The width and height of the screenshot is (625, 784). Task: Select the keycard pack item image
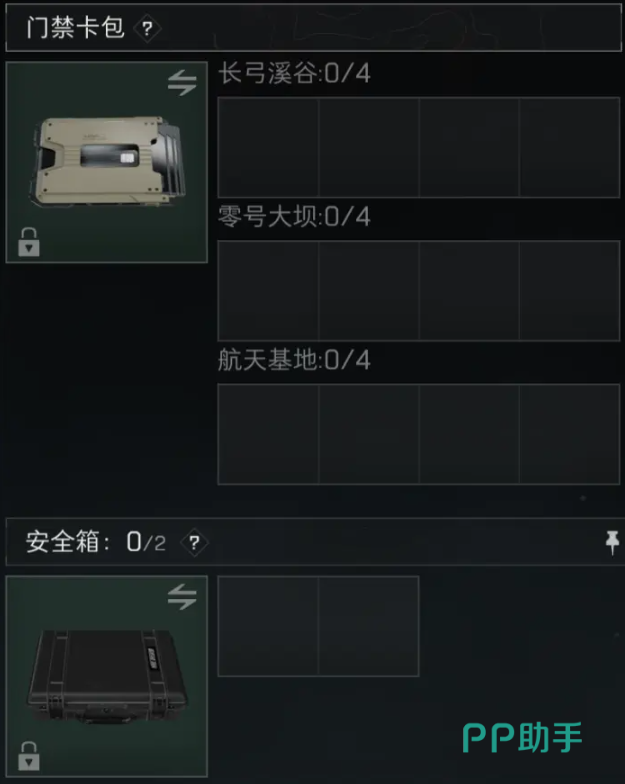108,162
